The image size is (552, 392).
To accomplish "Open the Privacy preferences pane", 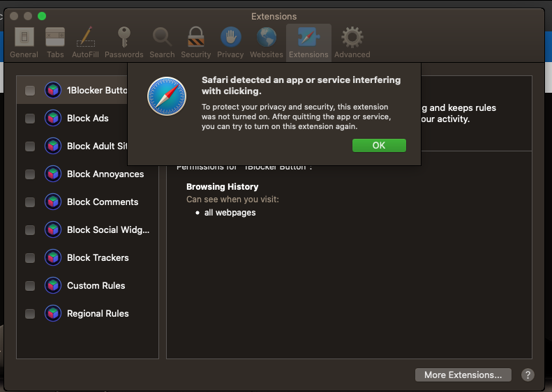I will point(230,43).
